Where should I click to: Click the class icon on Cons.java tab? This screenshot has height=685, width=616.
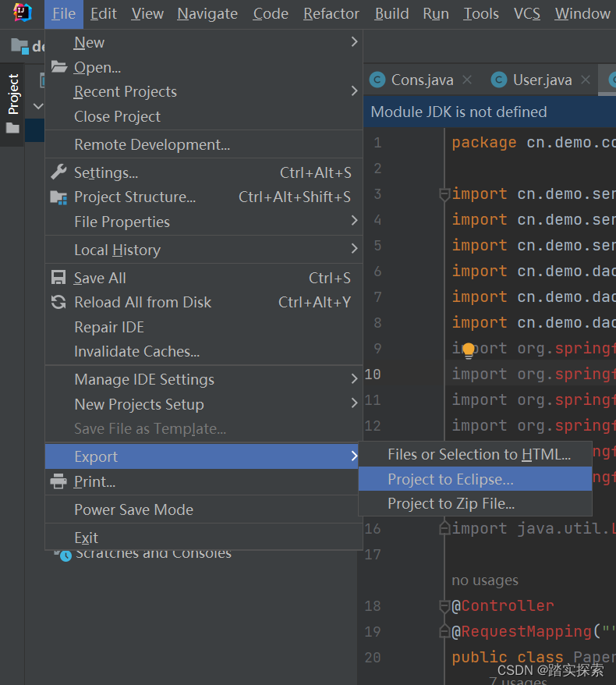click(x=377, y=80)
